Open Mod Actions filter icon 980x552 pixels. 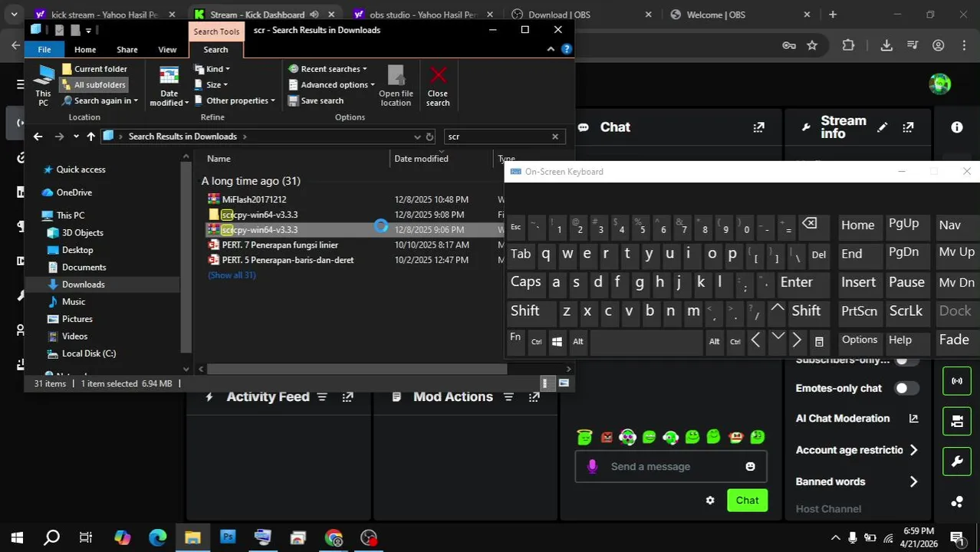pyautogui.click(x=508, y=396)
